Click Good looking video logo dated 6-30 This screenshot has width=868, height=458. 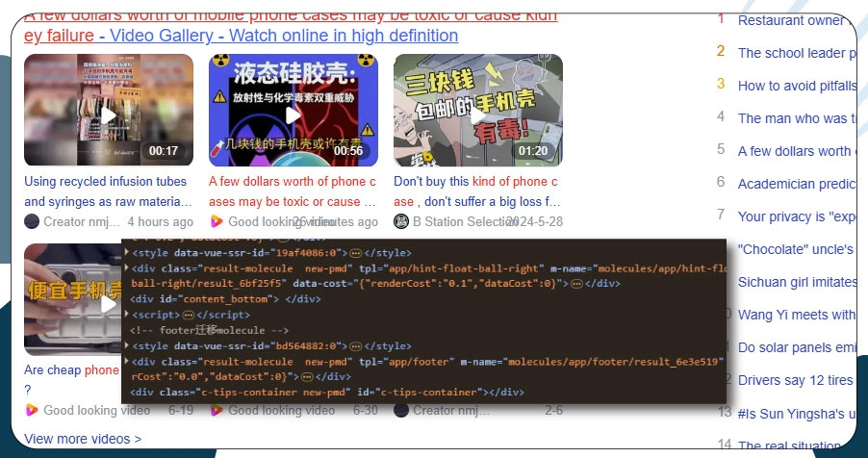click(x=217, y=411)
